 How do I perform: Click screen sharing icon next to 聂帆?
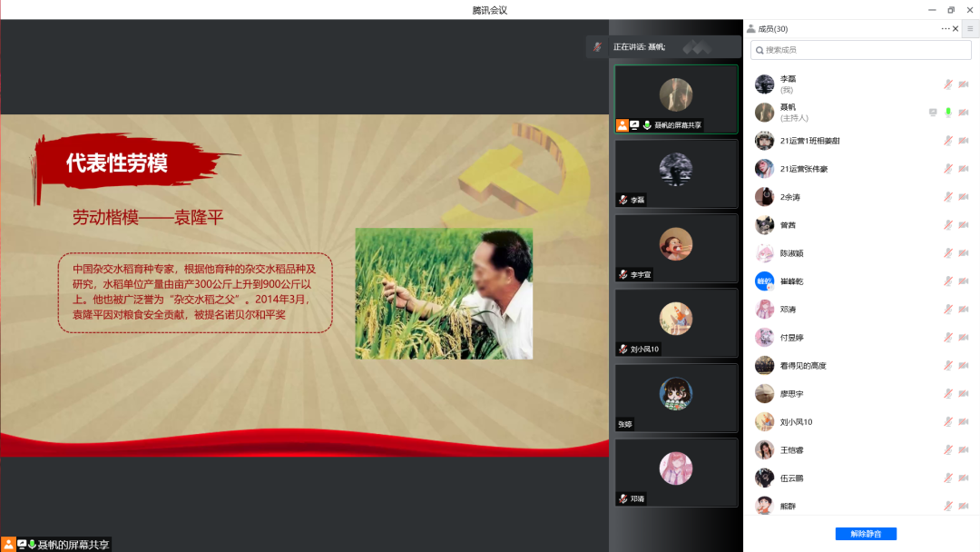click(x=933, y=113)
